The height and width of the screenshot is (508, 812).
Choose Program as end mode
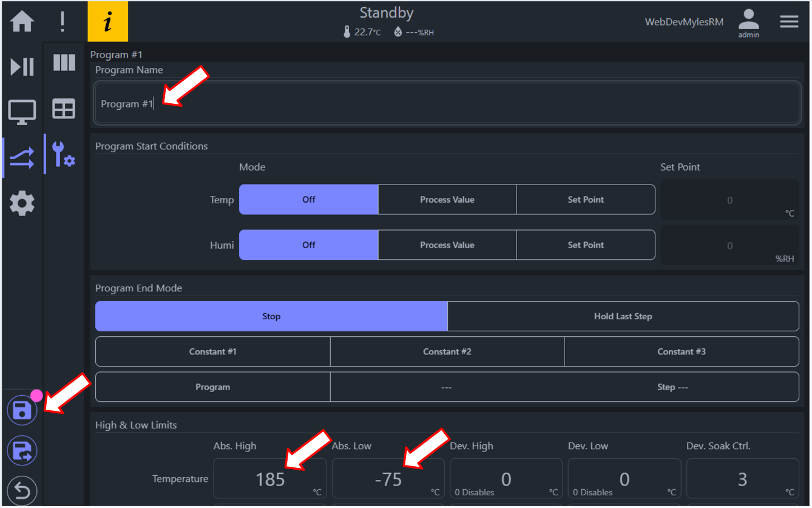tap(213, 387)
